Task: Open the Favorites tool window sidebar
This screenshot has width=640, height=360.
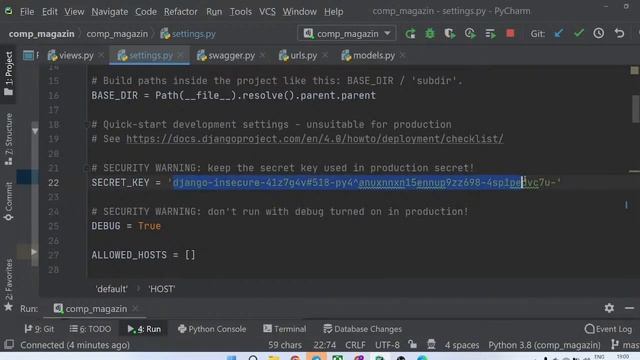Action: pos(9,284)
